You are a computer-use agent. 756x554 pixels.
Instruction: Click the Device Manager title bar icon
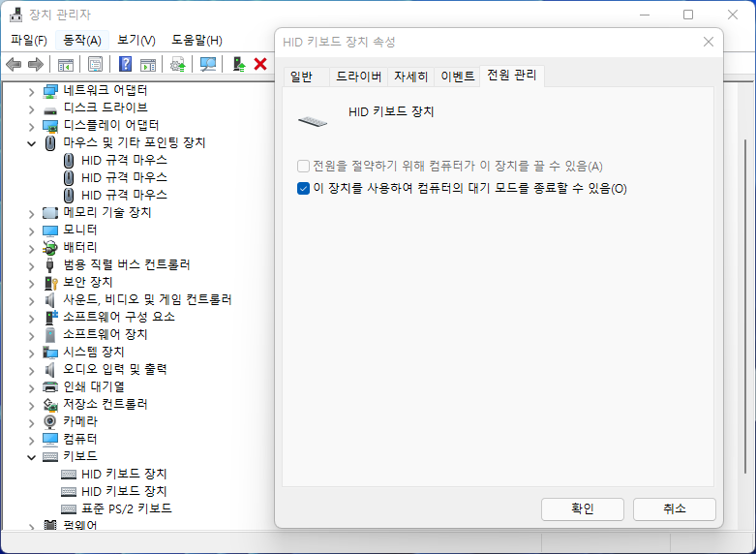point(15,15)
